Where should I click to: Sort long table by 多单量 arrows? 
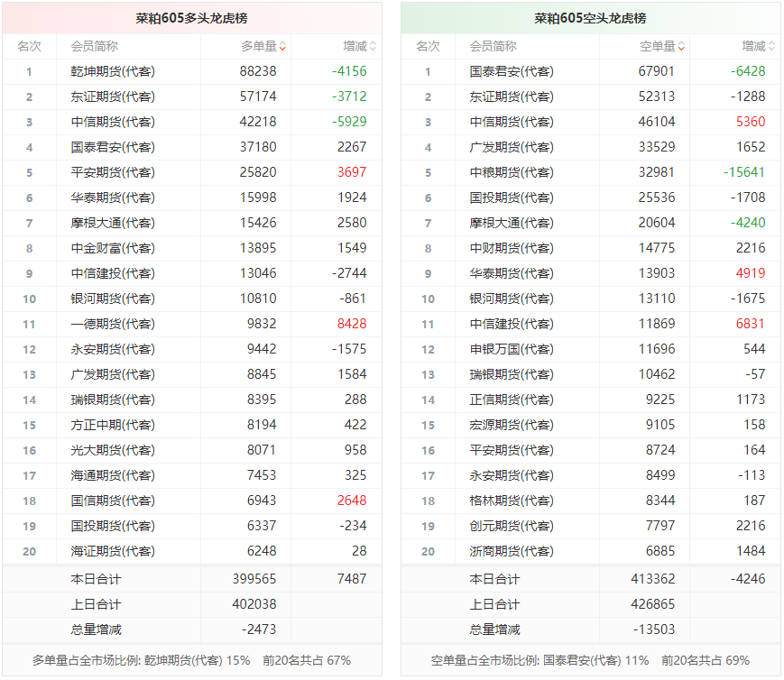coord(282,47)
